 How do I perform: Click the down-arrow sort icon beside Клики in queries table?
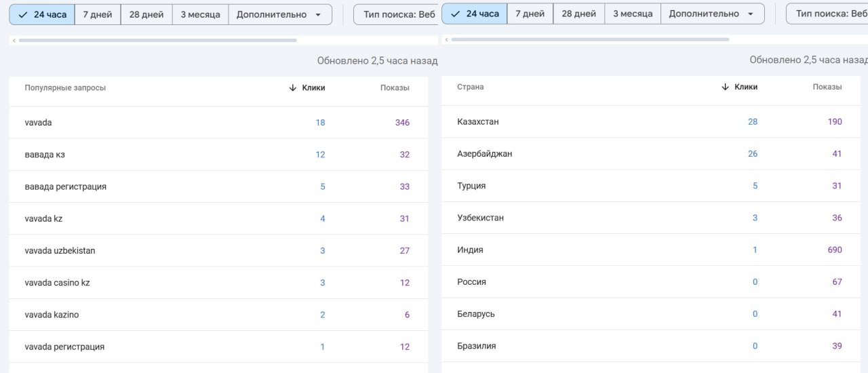(293, 87)
